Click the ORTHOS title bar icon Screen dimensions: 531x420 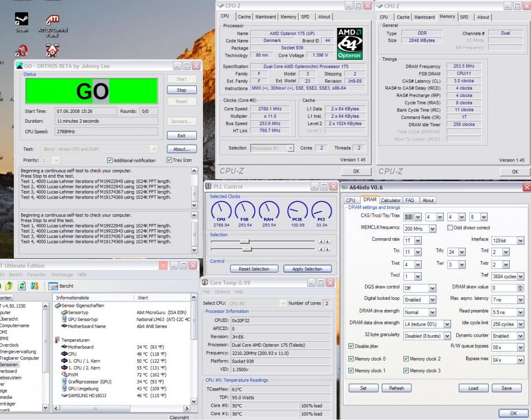point(19,66)
